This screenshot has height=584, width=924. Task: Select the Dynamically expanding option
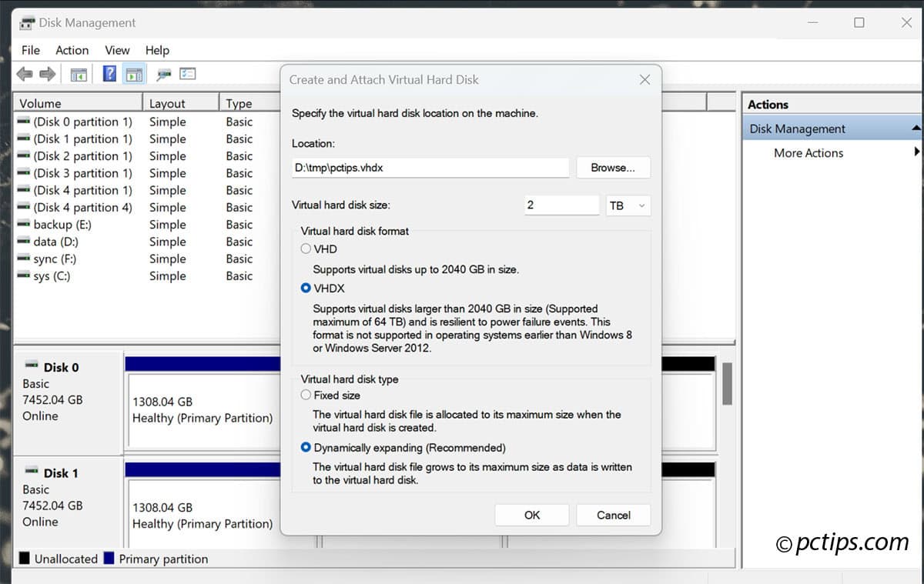tap(306, 447)
